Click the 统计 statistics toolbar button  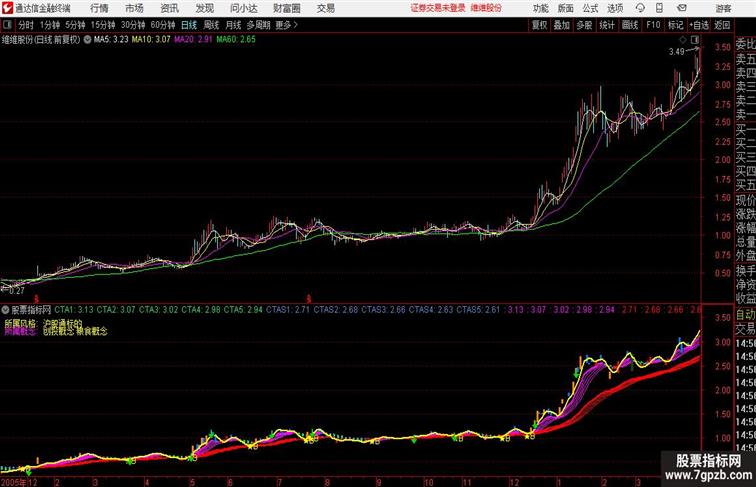[x=607, y=25]
